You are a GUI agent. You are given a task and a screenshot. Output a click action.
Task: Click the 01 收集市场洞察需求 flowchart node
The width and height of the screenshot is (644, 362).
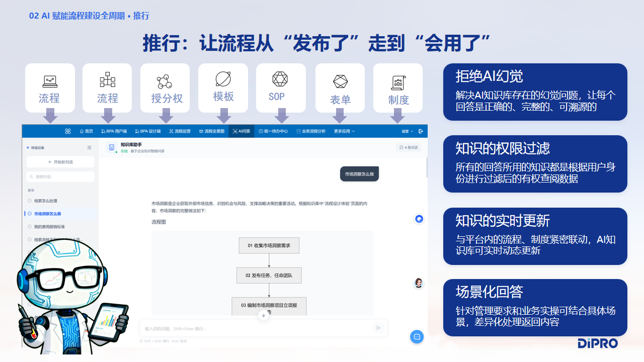269,245
